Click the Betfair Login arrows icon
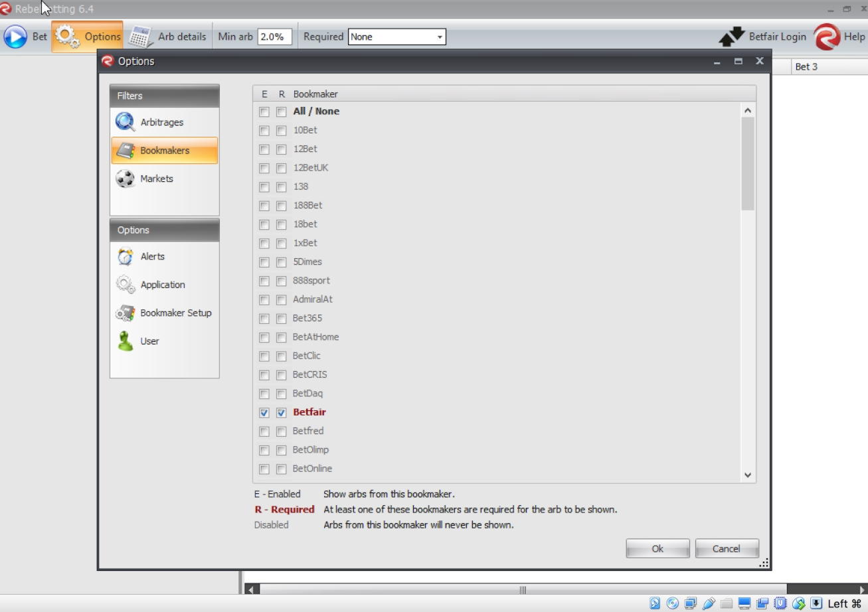 click(x=731, y=37)
